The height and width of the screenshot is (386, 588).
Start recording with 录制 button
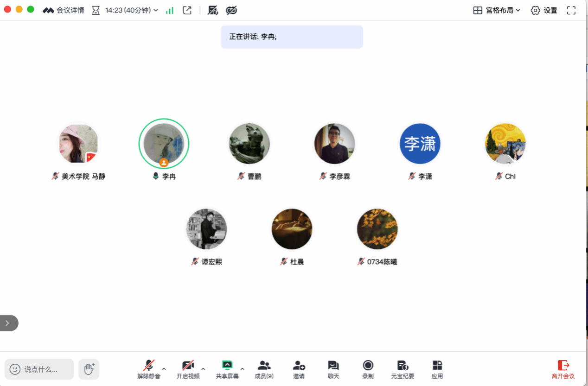click(368, 369)
